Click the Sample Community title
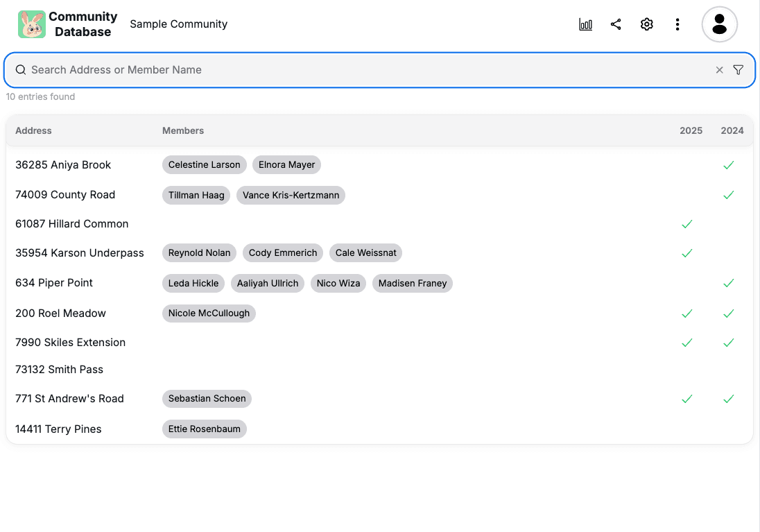Screen dimensions: 760x532 pyautogui.click(x=178, y=24)
